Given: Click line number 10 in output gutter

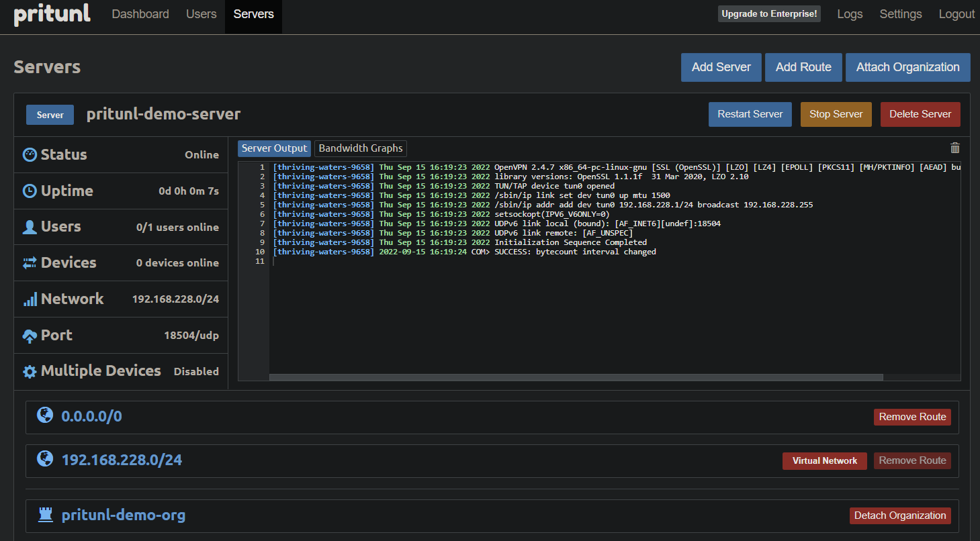Looking at the screenshot, I should (x=260, y=252).
